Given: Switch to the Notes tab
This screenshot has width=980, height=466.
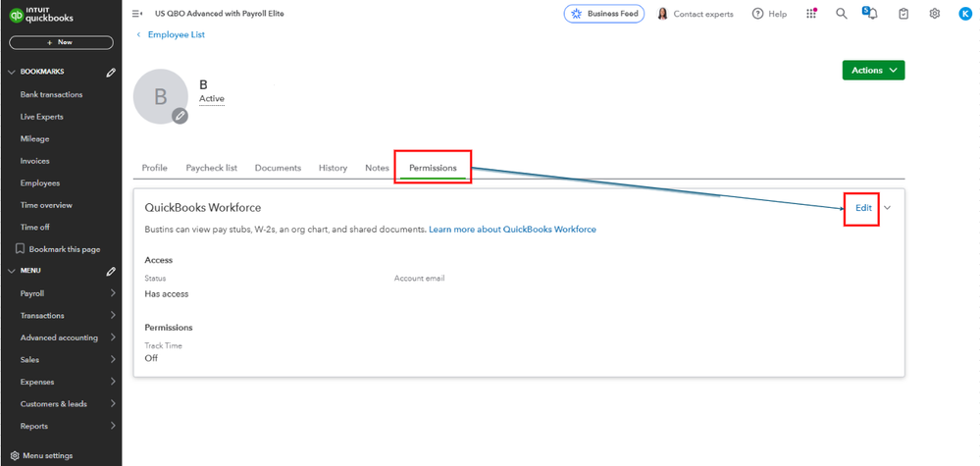Looking at the screenshot, I should (377, 168).
